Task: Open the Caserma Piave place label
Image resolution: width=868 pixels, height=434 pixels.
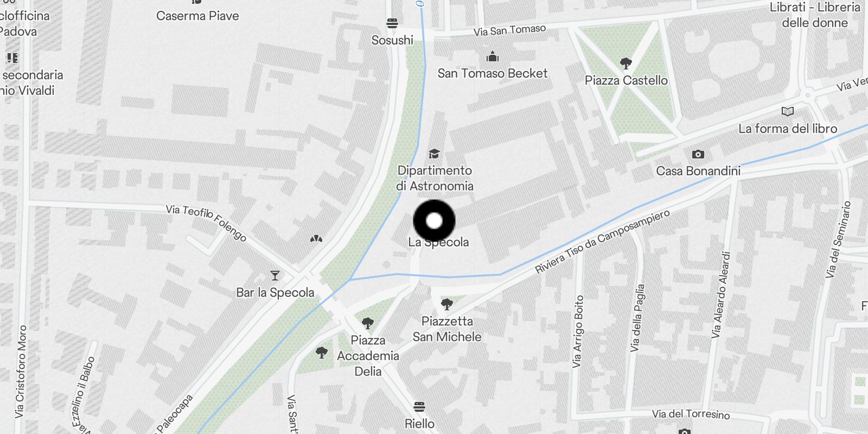Action: coord(197,16)
